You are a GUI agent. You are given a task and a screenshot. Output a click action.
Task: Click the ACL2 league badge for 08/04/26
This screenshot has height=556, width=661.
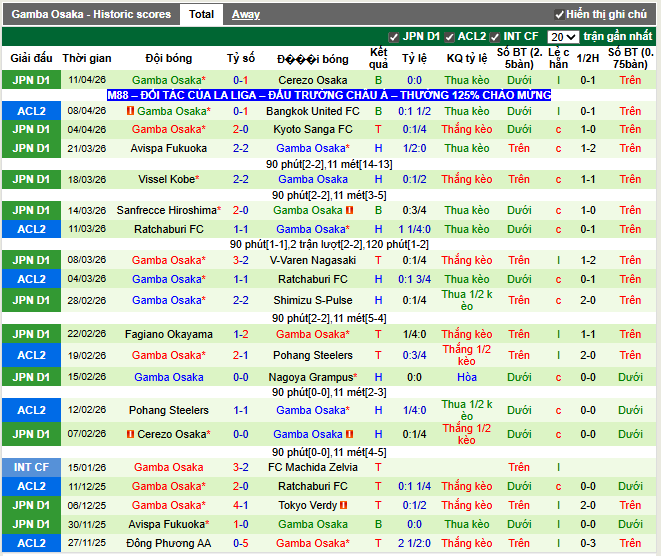point(31,111)
